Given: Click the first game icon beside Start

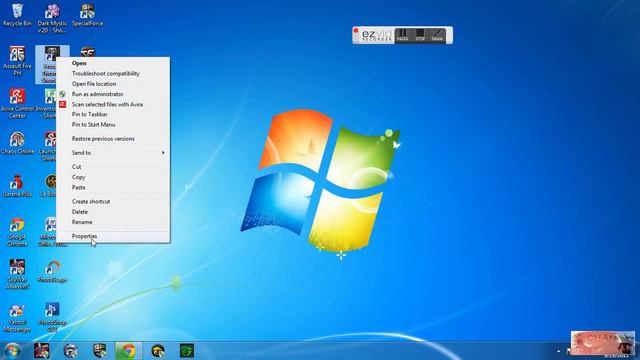Looking at the screenshot, I should point(41,351).
